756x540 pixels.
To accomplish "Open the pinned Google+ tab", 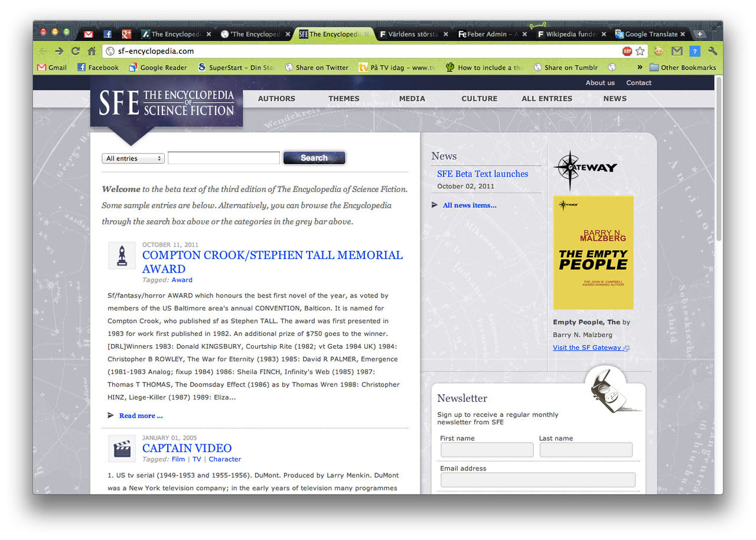I will click(126, 34).
